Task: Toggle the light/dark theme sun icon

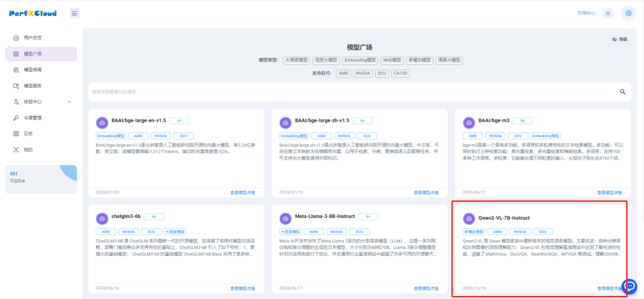Action: click(x=608, y=13)
